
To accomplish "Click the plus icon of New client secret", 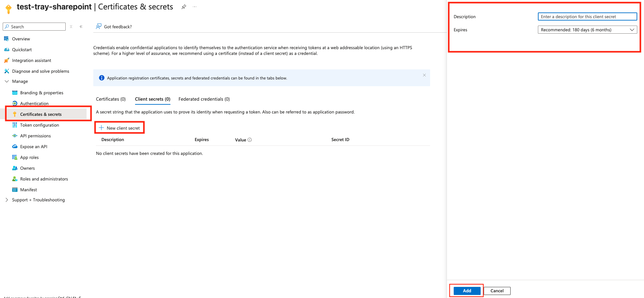I will click(x=101, y=128).
